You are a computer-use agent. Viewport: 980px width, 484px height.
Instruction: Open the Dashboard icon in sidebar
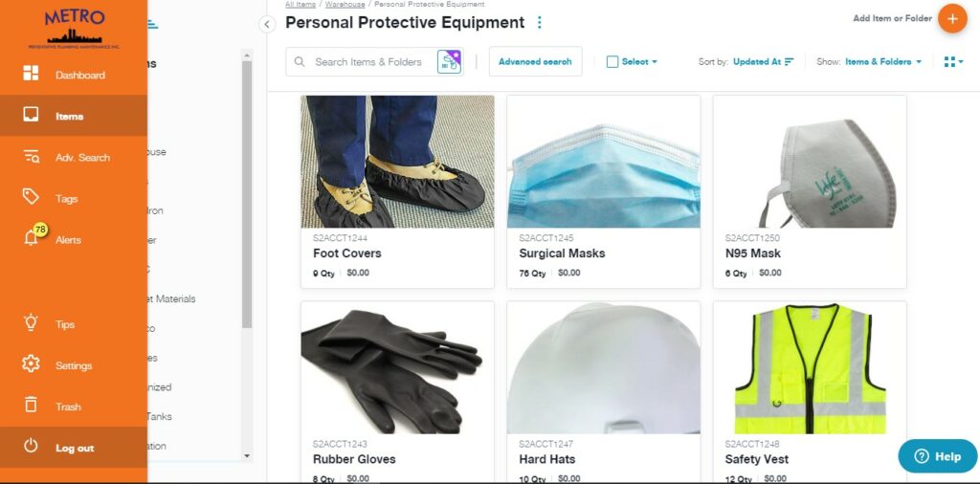click(31, 73)
